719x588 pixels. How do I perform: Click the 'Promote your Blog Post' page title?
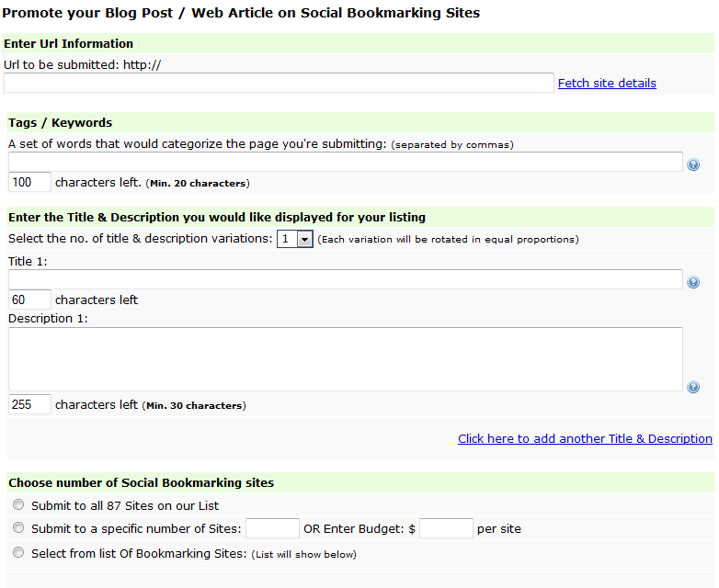tap(241, 13)
